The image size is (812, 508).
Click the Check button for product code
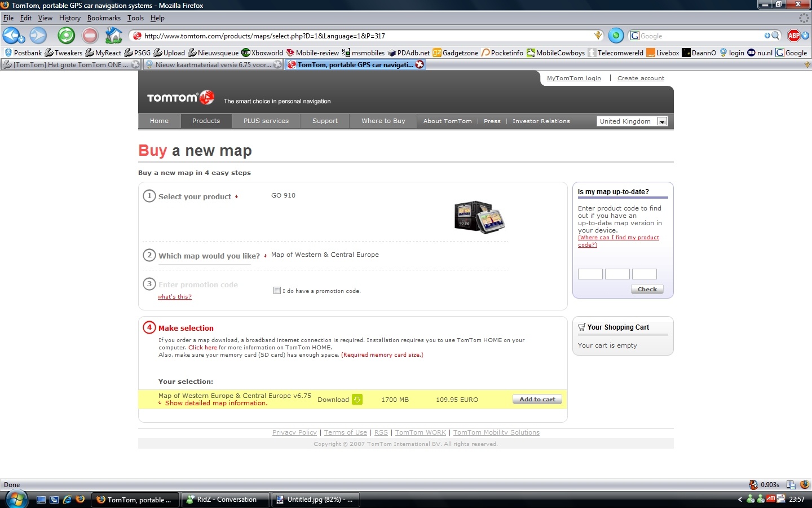[x=647, y=289]
